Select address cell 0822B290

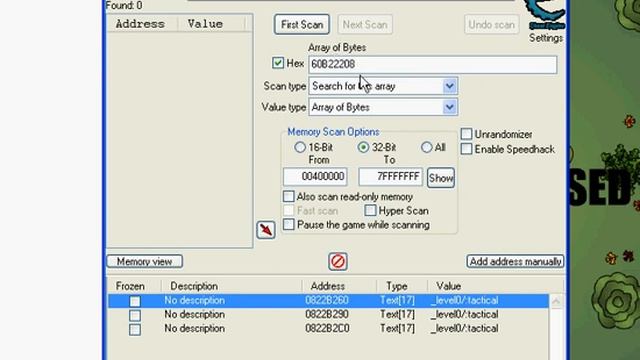coord(327,314)
